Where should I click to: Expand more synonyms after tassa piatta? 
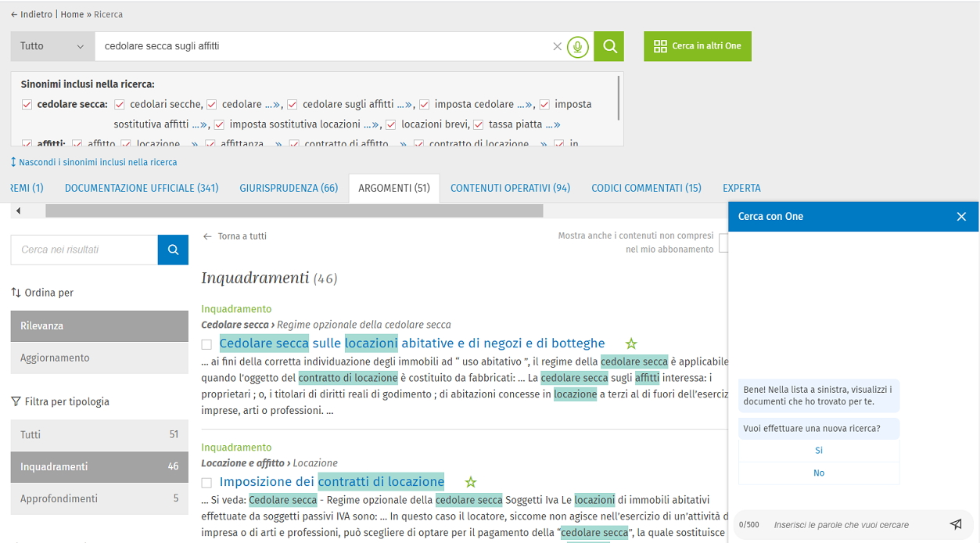coord(553,124)
